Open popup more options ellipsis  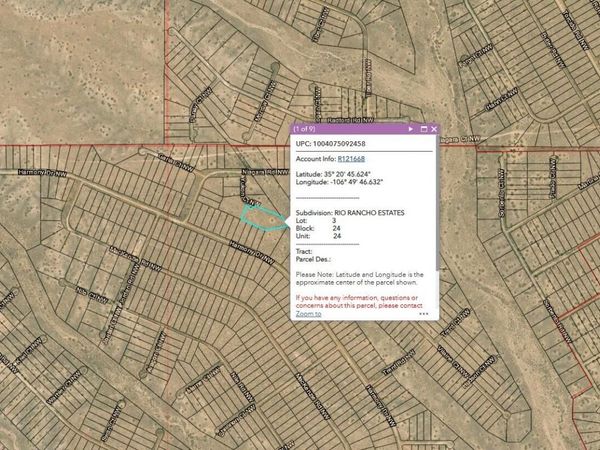pyautogui.click(x=424, y=314)
